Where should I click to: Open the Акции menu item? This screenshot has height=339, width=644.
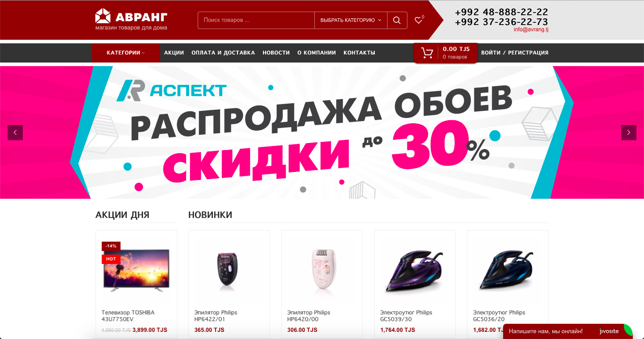(x=174, y=53)
